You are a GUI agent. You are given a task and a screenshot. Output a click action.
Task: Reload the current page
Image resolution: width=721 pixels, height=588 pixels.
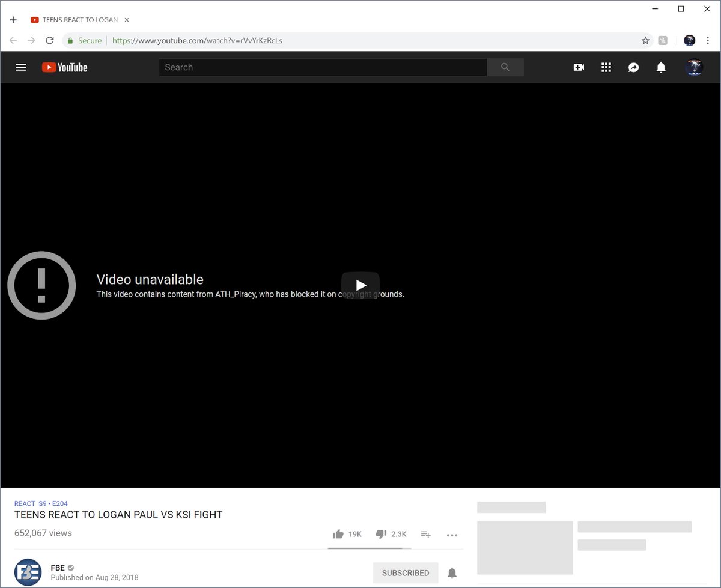[50, 40]
